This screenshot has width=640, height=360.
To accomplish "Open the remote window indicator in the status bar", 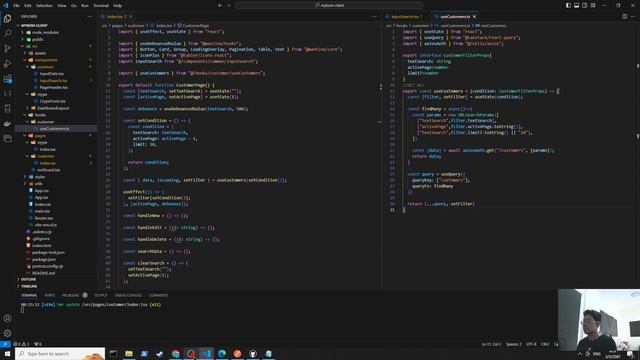I will point(5,344).
